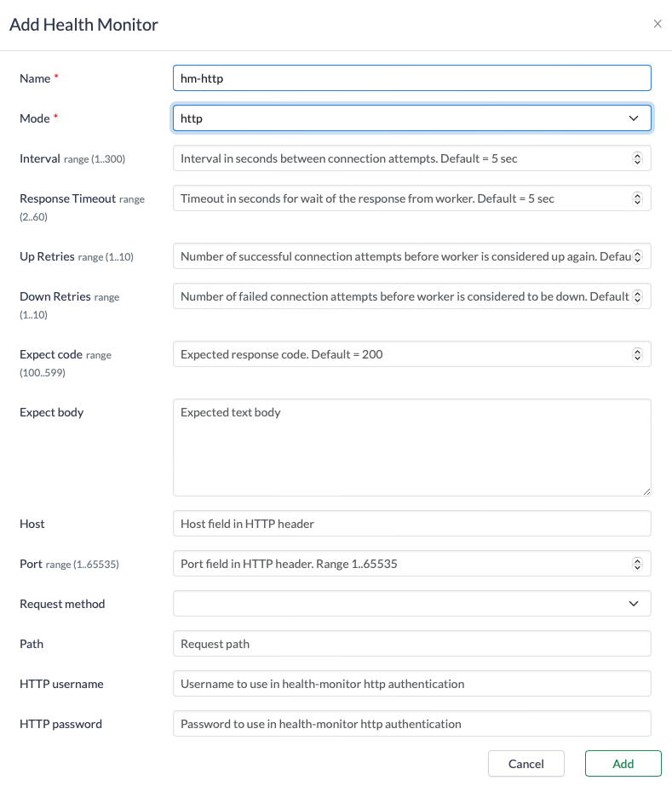Click the Down Retries spinner arrows

point(637,296)
